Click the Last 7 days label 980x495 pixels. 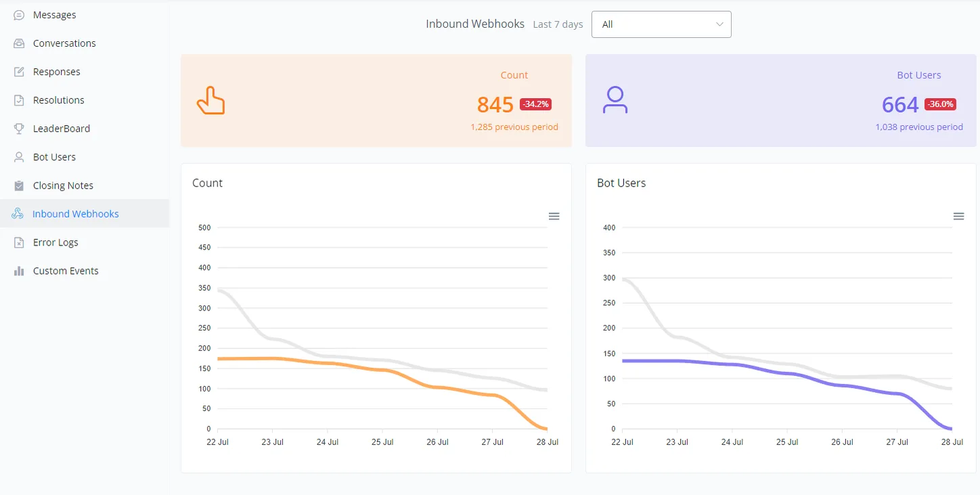(558, 24)
